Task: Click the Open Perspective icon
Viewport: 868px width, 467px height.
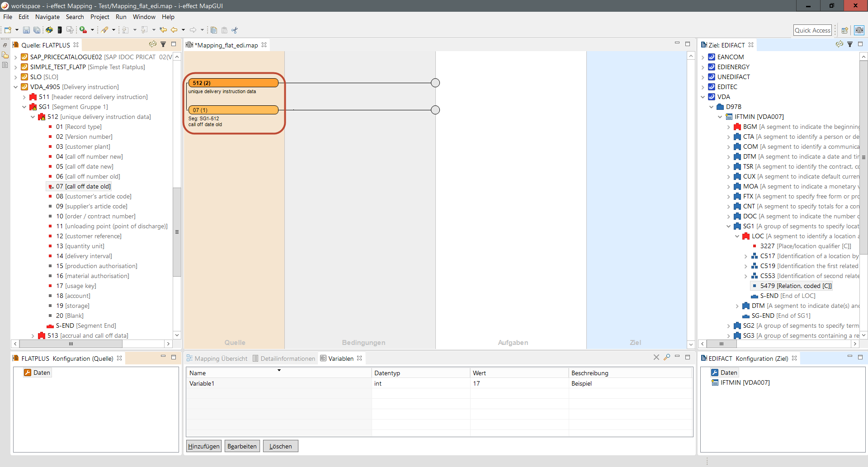Action: tap(844, 30)
